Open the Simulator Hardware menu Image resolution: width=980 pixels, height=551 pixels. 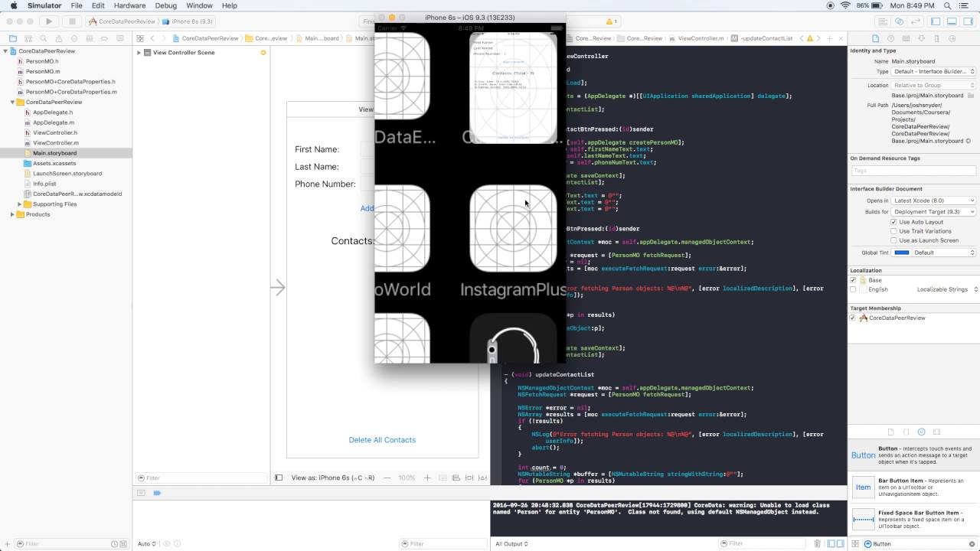129,5
